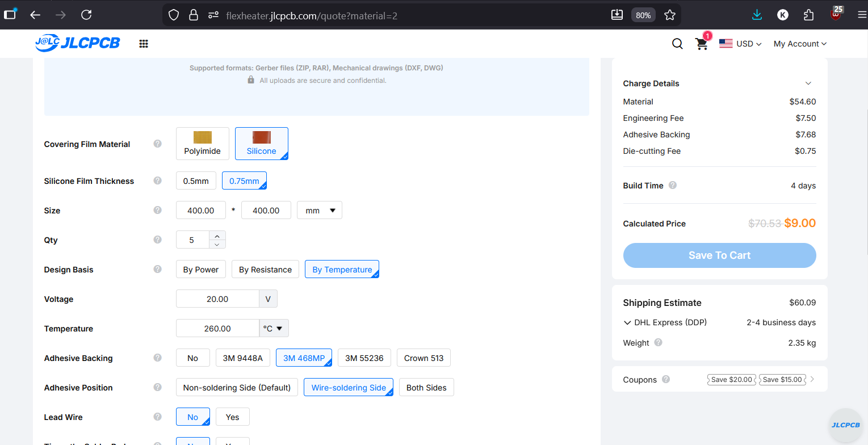868x445 pixels.
Task: Click the floating JLCPCB chat bubble
Action: pos(846,425)
